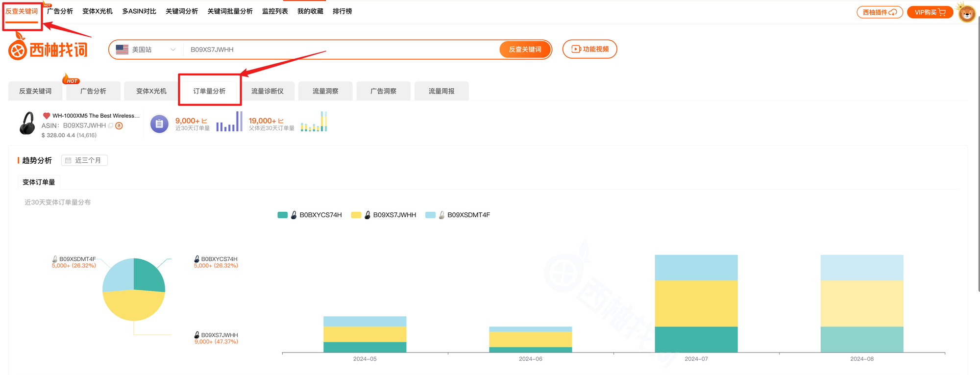
Task: Click the yellow swatch for B09XS7JWHH
Action: click(x=356, y=215)
